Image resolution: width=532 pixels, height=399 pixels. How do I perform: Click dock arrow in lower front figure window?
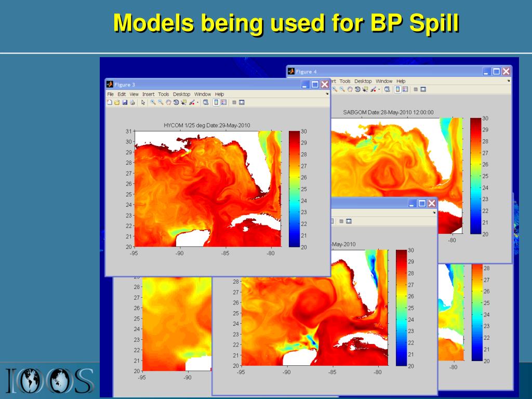tap(434, 212)
